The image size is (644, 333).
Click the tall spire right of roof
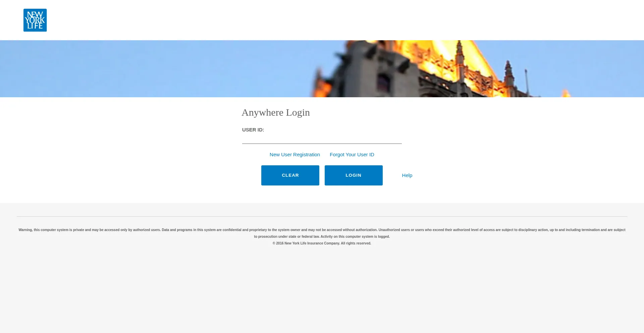[509, 72]
